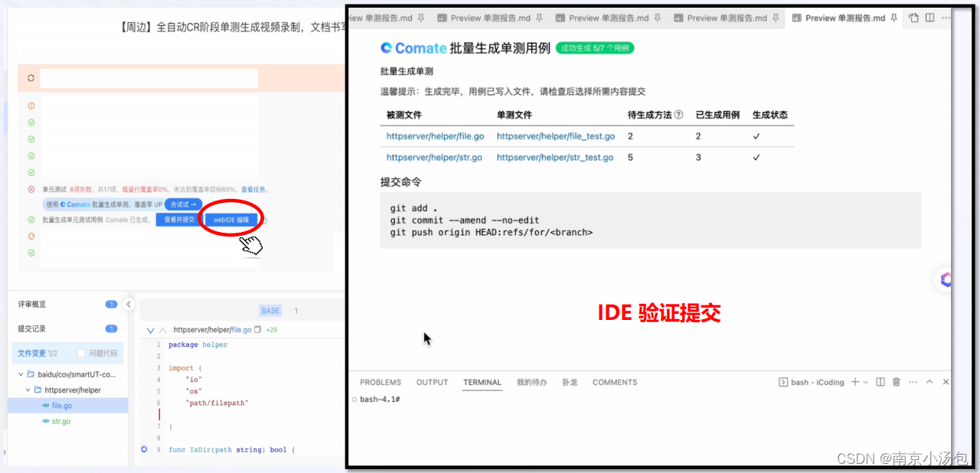Select the TERMINAL panel tab

482,382
